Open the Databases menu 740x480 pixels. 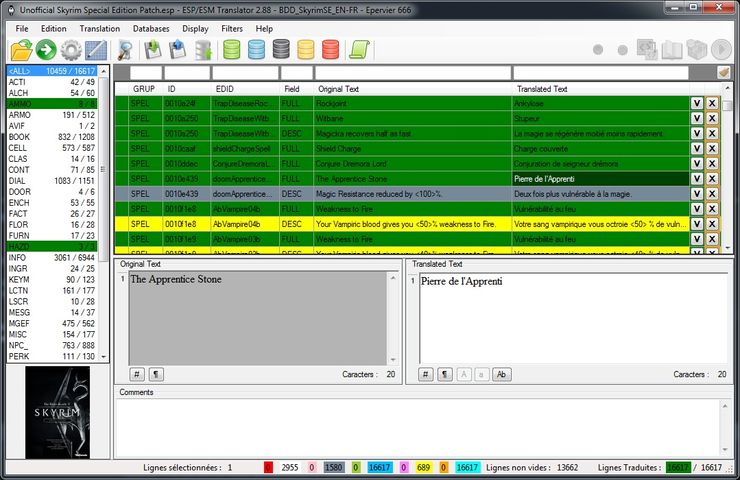pyautogui.click(x=151, y=29)
